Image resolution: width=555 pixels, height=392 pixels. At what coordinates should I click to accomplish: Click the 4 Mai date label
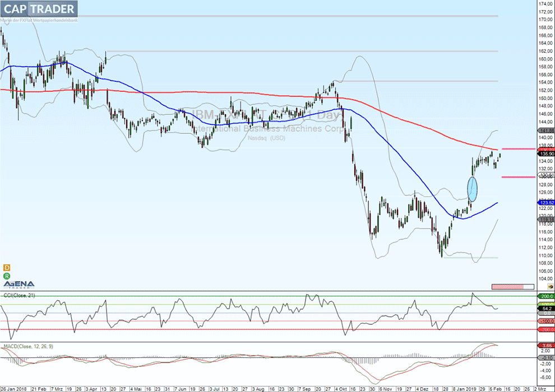136,389
